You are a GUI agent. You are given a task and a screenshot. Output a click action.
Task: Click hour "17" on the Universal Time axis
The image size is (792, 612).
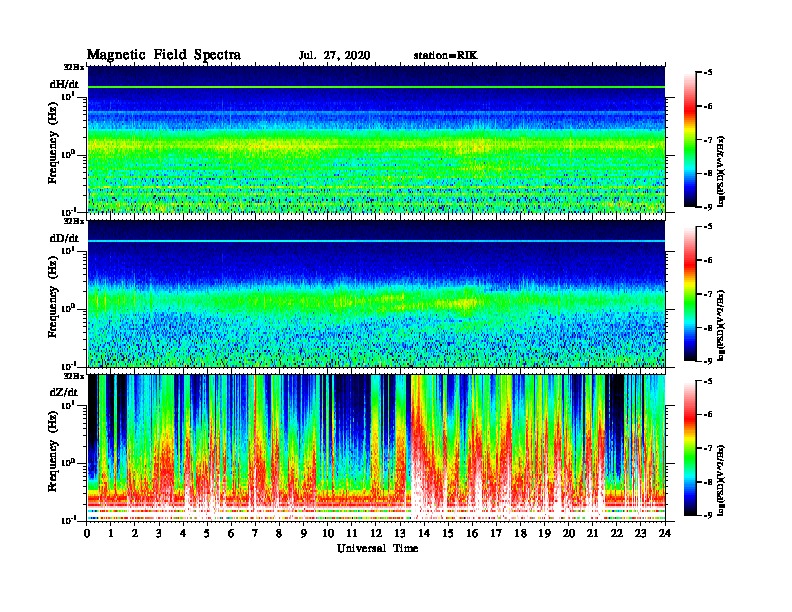pos(497,534)
